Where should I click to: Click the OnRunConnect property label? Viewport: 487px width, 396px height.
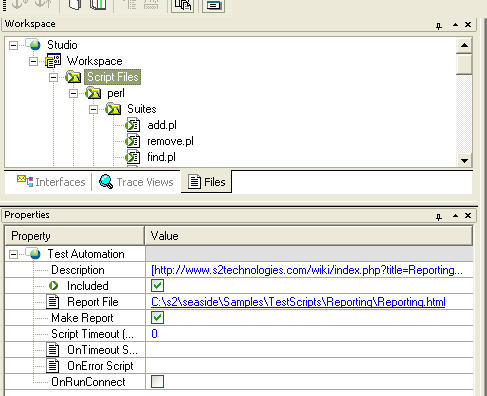pos(88,382)
